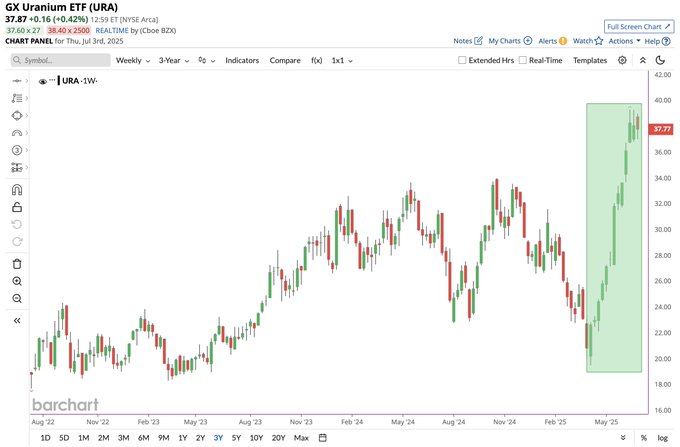680x447 pixels.
Task: Select the 3Y range
Action: point(218,438)
